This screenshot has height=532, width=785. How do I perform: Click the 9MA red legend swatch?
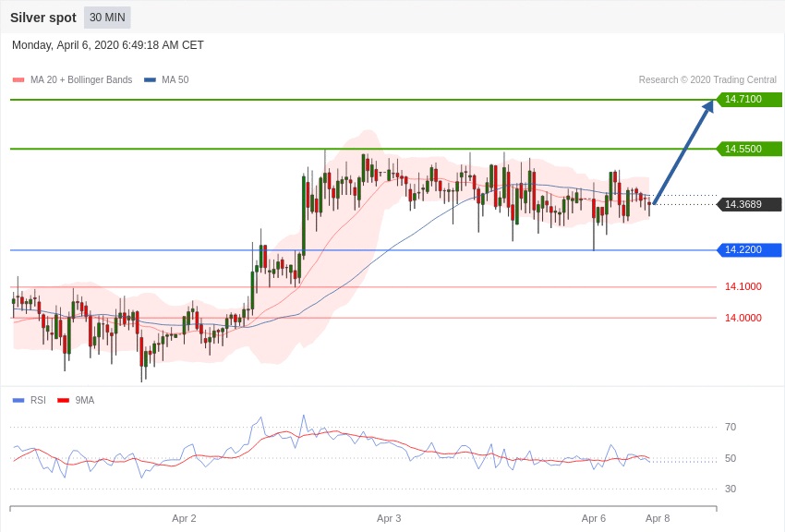[x=63, y=400]
